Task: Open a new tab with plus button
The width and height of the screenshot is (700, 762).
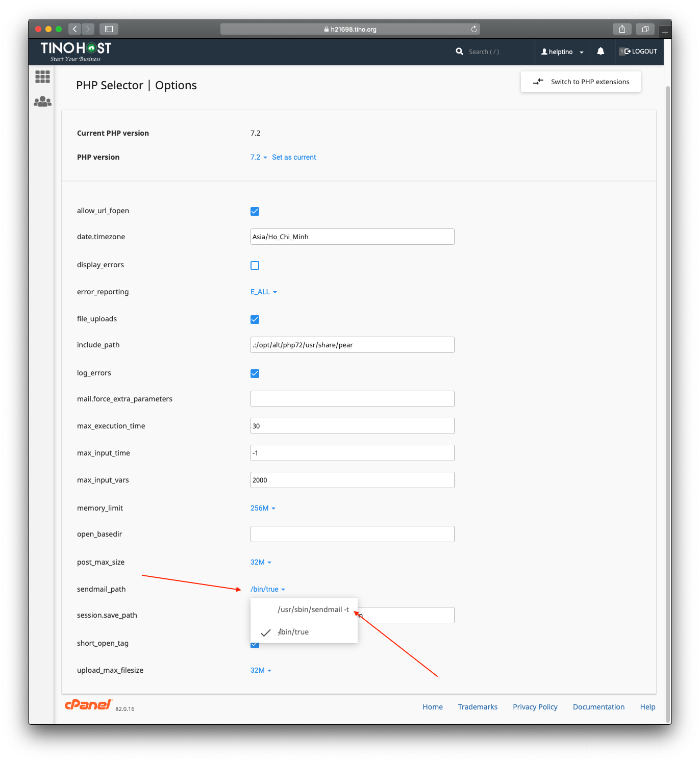Action: tap(665, 32)
